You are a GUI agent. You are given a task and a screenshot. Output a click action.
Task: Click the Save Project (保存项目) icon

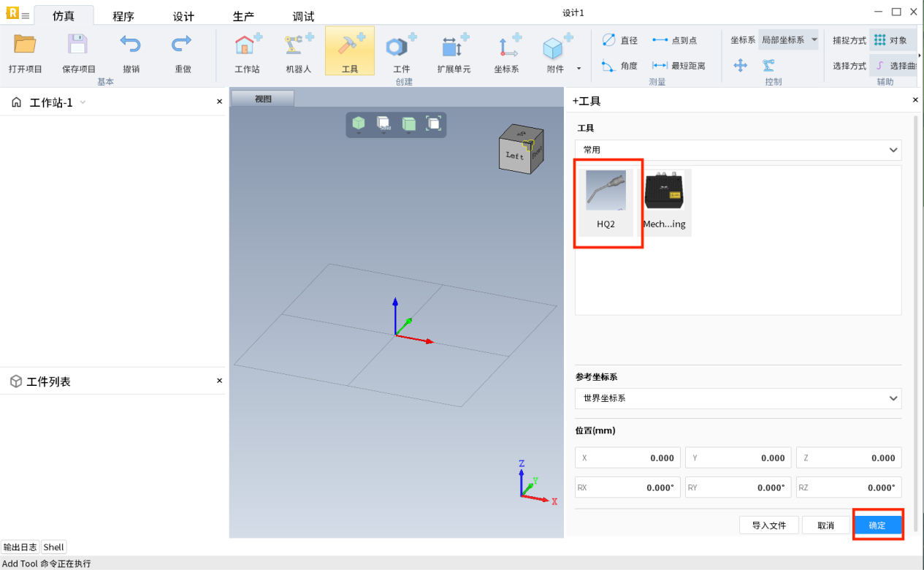pos(78,45)
